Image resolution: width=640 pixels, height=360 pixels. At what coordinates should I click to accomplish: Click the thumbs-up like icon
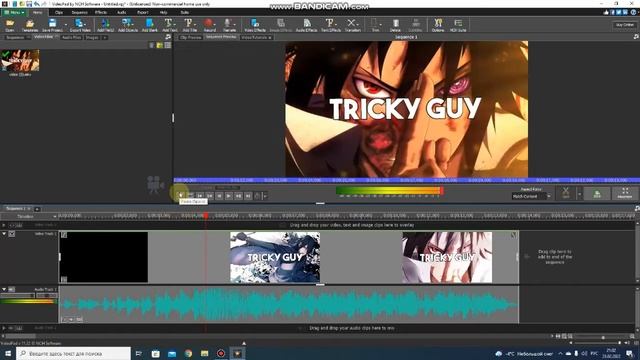coord(606,12)
